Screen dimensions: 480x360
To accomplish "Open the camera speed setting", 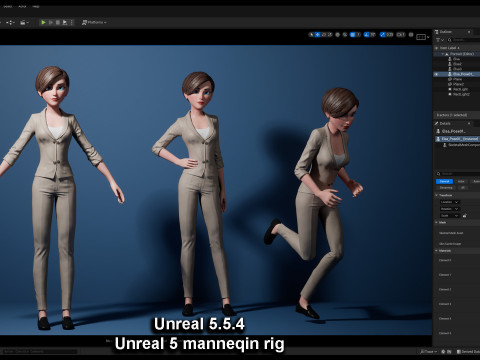I will coord(401,34).
